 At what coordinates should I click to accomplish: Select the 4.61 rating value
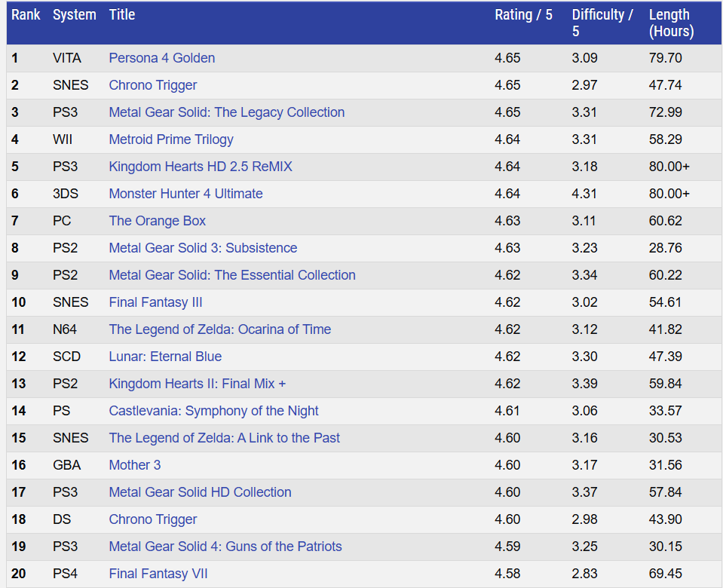point(507,411)
